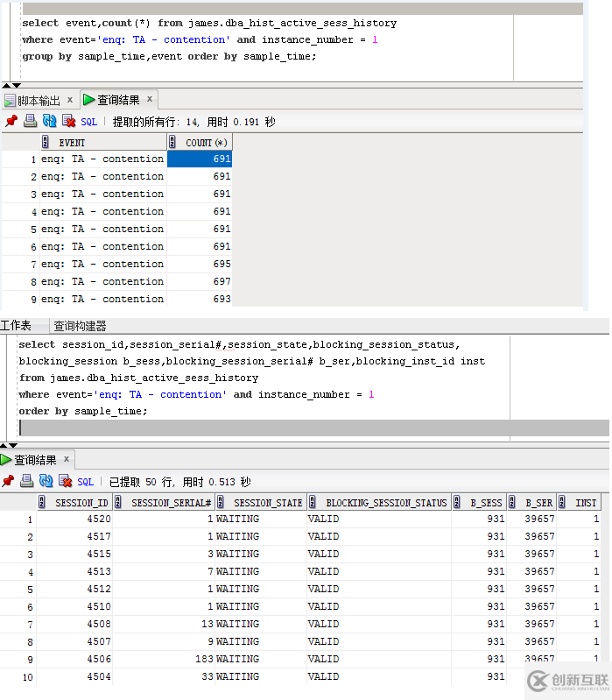Click the print icon in lower results toolbar

(27, 481)
